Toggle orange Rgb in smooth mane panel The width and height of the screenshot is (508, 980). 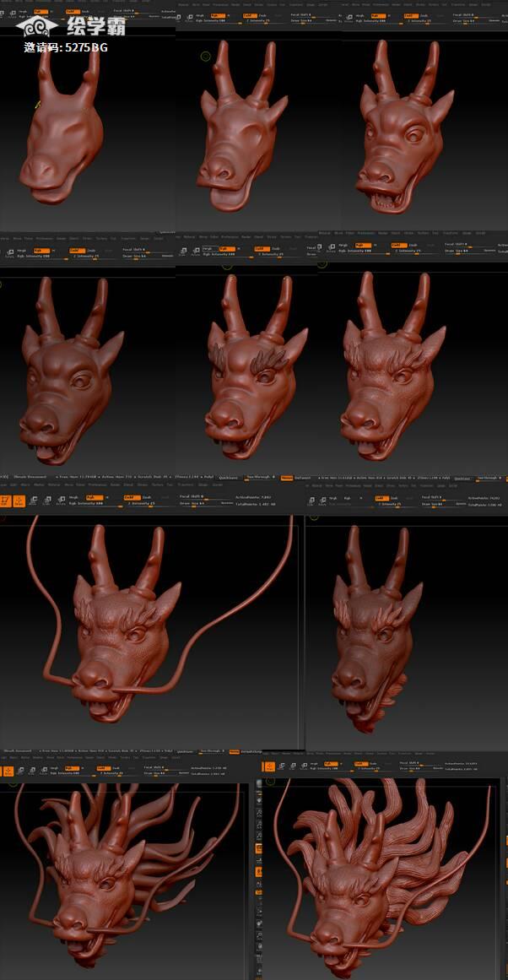click(x=71, y=768)
